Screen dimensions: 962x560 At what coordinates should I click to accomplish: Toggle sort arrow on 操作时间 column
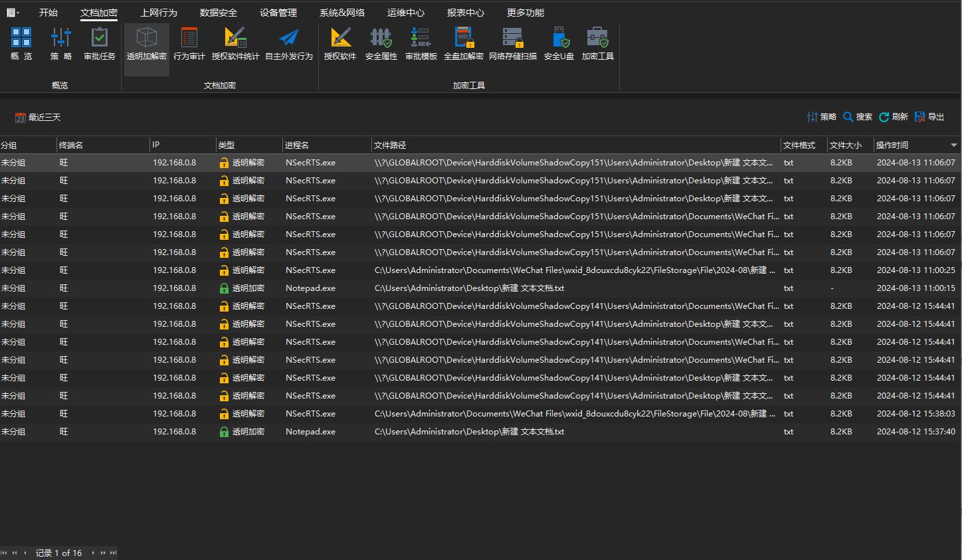click(954, 145)
